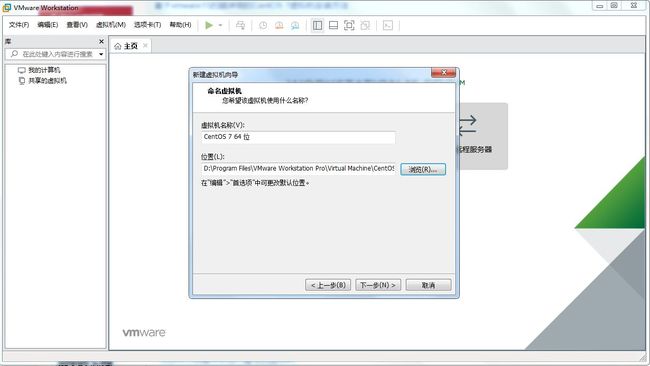Click the 位置 path input field
This screenshot has width=650, height=366.
pos(298,169)
